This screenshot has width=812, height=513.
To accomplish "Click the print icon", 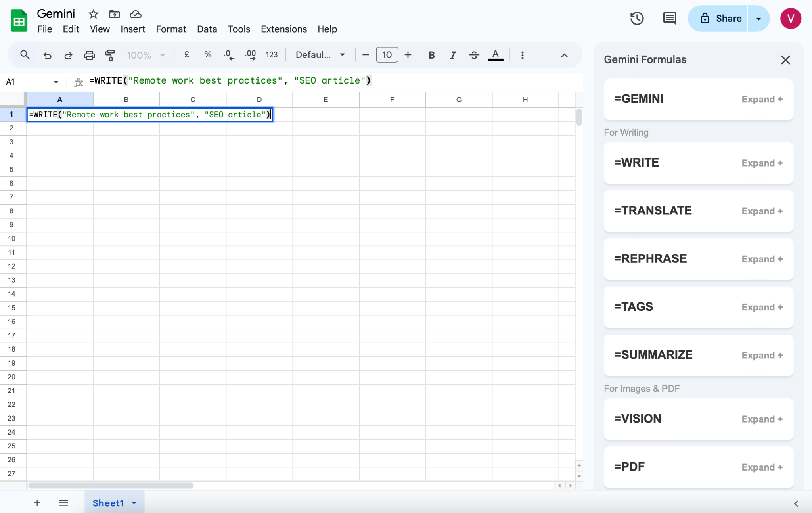I will [x=90, y=55].
